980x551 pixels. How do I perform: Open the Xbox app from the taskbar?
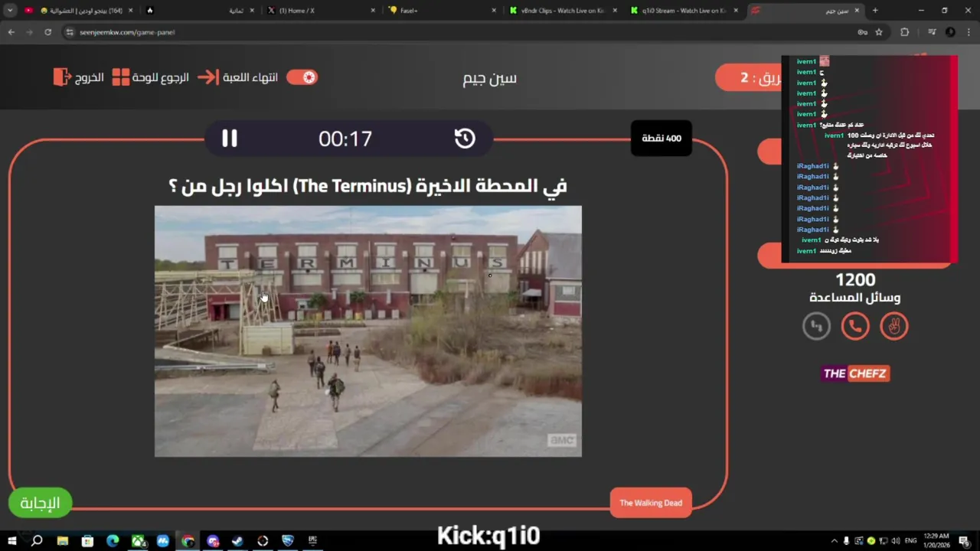(x=138, y=541)
